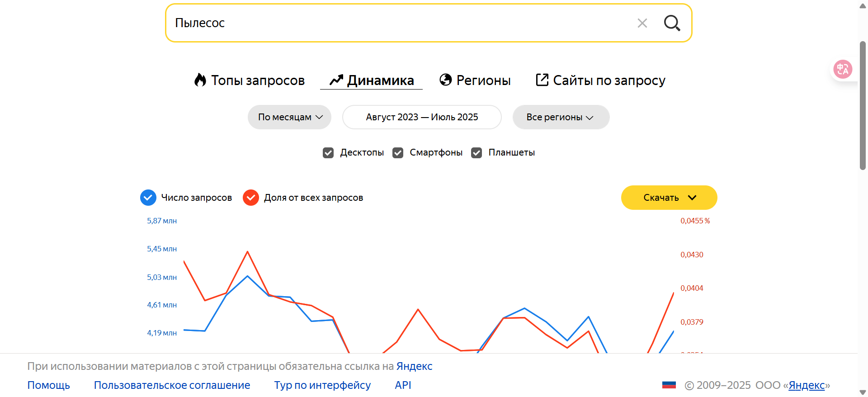Open the Скачать download dropdown

coord(669,198)
